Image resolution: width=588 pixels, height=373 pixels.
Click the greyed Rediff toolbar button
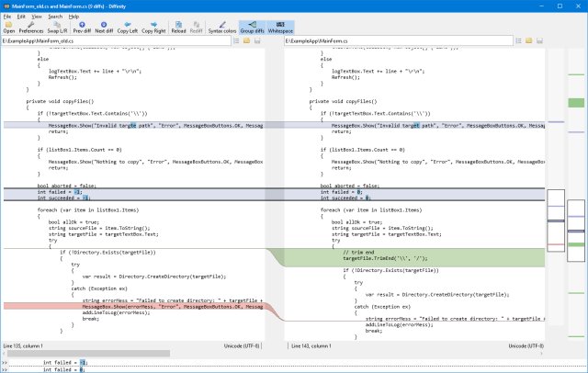(x=196, y=28)
